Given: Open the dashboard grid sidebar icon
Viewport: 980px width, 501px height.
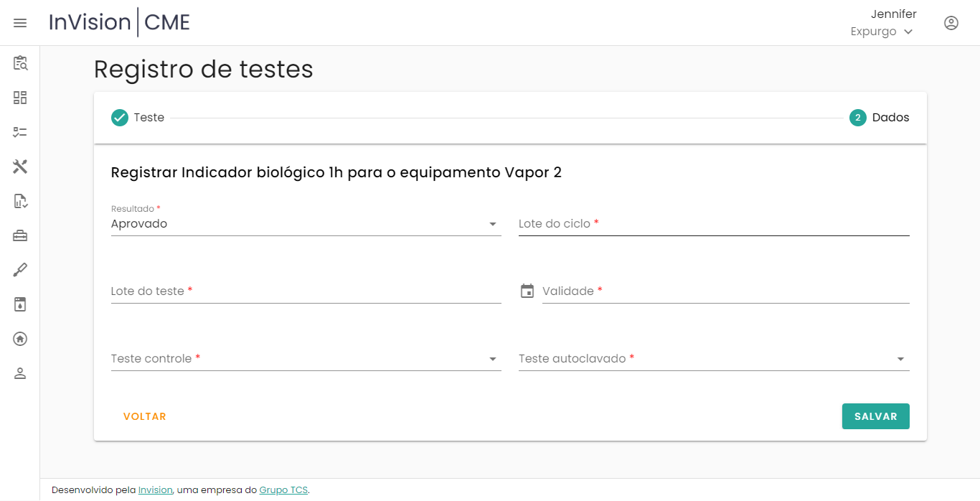Looking at the screenshot, I should [20, 98].
